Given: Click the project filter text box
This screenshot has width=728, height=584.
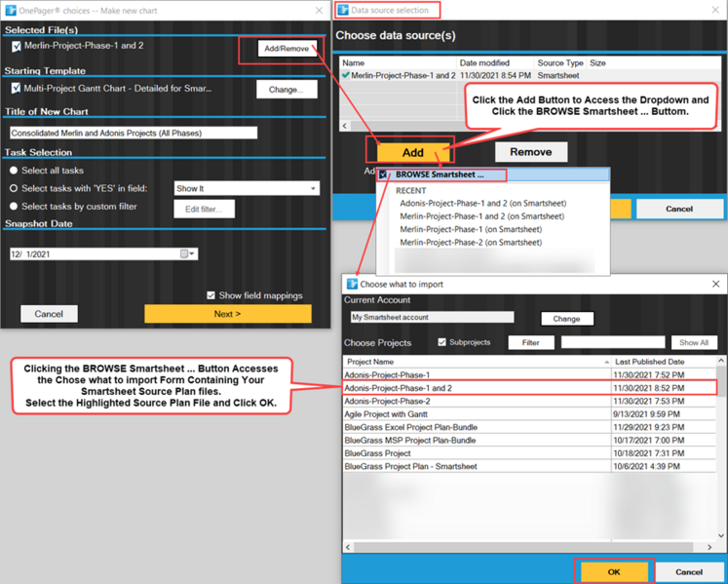Looking at the screenshot, I should point(613,342).
